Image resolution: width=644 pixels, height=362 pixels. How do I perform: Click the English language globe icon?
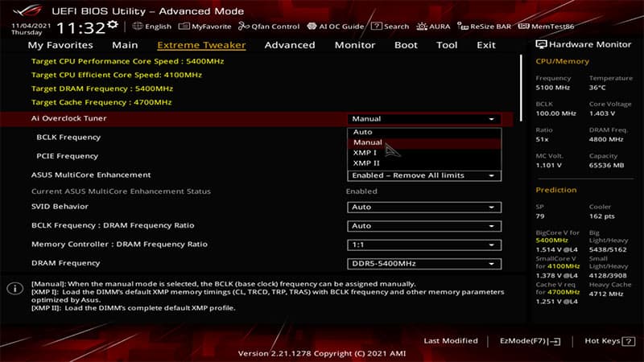click(x=137, y=27)
